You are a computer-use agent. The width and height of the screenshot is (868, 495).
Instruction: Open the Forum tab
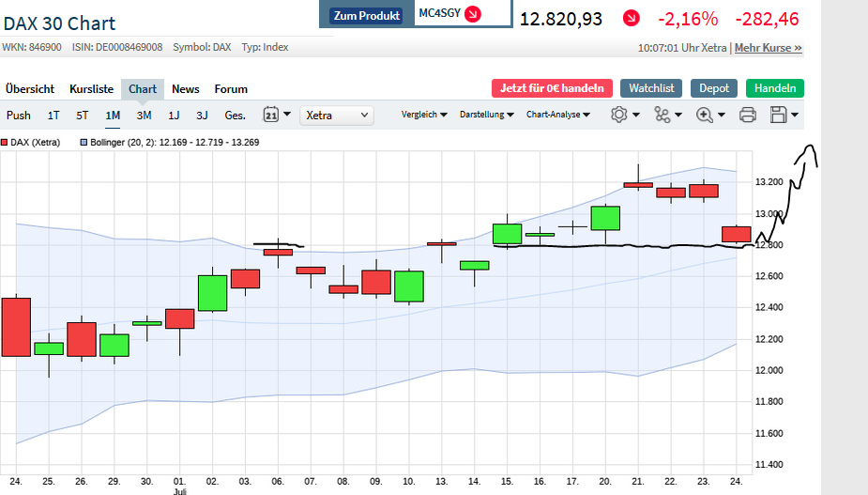coord(231,89)
